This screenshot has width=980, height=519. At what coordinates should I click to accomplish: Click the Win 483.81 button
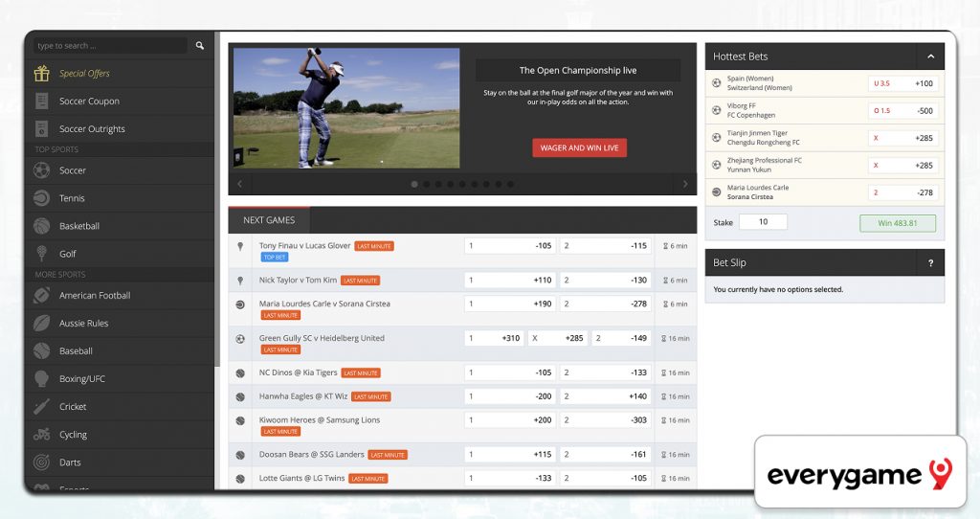[898, 223]
